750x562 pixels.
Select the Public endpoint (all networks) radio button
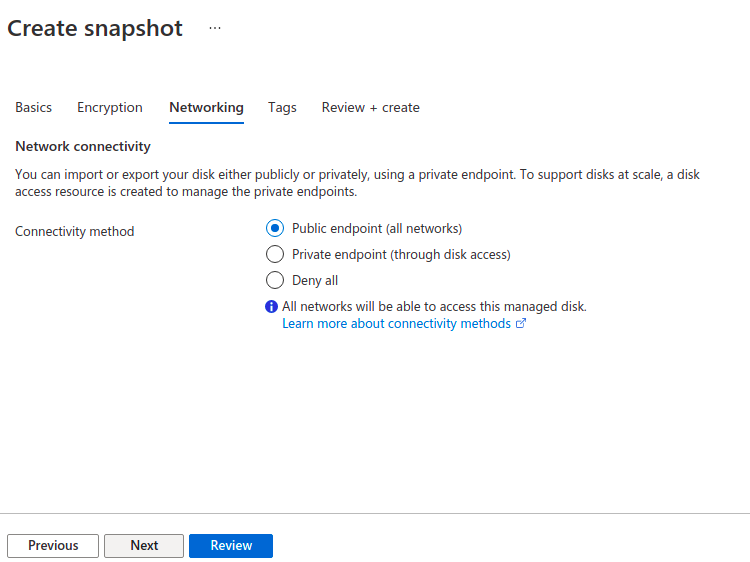pyautogui.click(x=275, y=228)
